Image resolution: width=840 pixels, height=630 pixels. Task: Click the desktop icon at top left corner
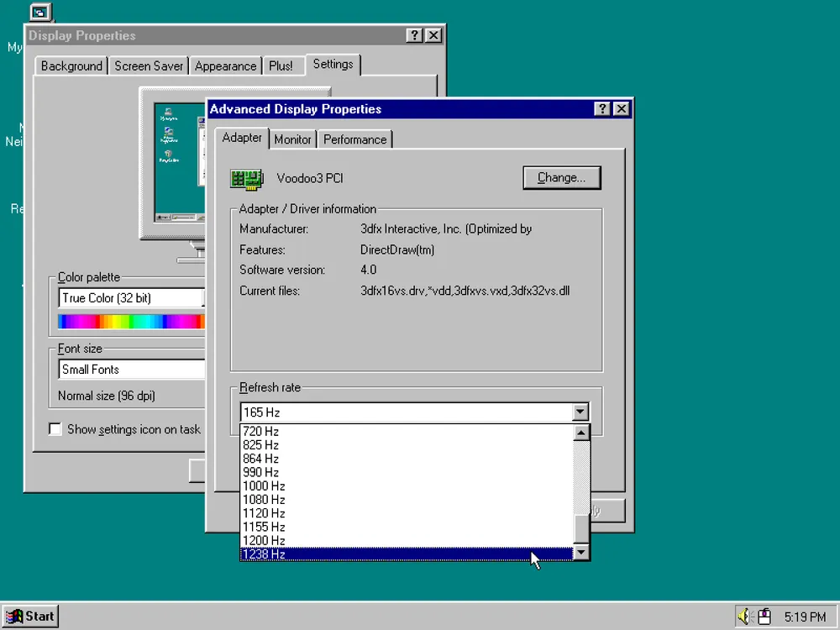tap(39, 12)
